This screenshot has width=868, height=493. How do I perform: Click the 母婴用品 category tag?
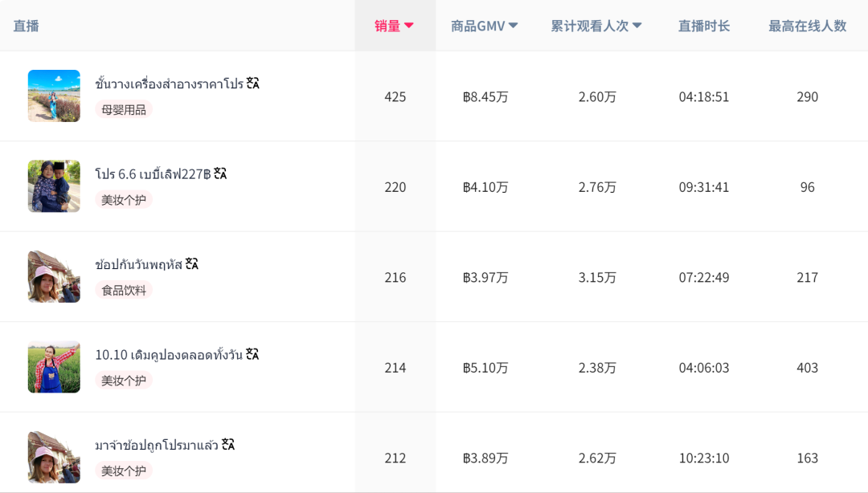point(123,108)
